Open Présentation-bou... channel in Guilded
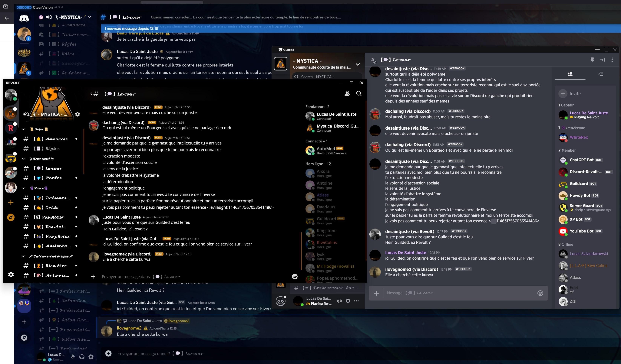Viewport: 621px width, 364px height. (x=327, y=288)
